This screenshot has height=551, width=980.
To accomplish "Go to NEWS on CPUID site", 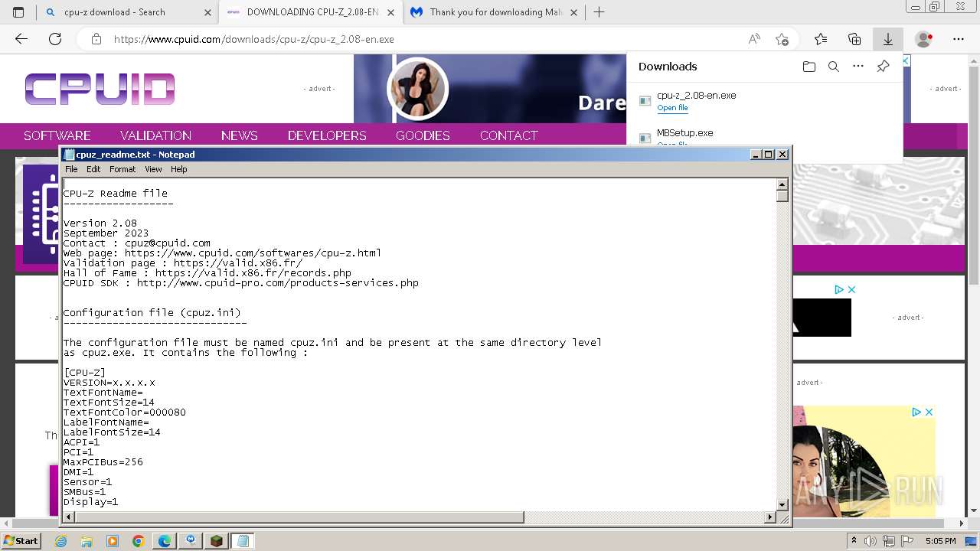I will tap(240, 135).
